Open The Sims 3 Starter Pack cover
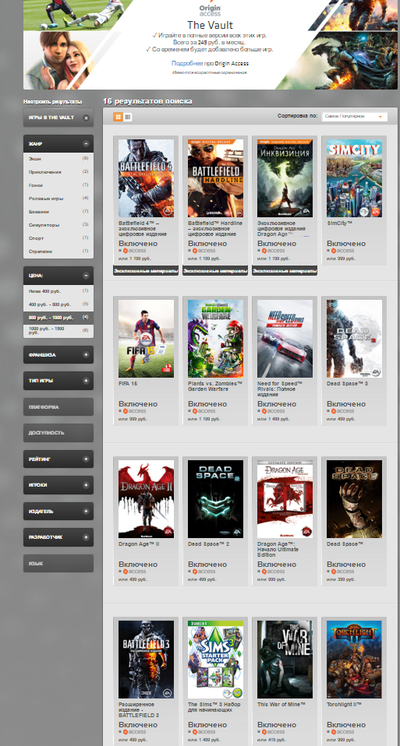 tap(215, 659)
